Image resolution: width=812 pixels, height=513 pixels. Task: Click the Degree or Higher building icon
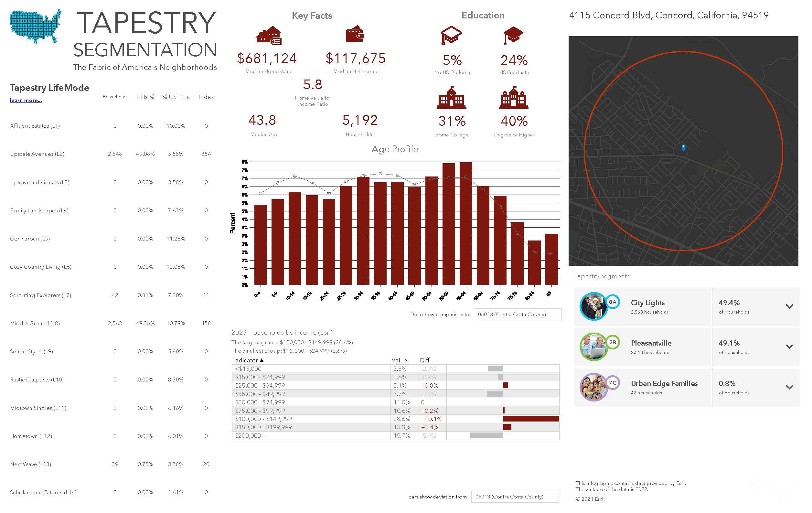point(514,98)
